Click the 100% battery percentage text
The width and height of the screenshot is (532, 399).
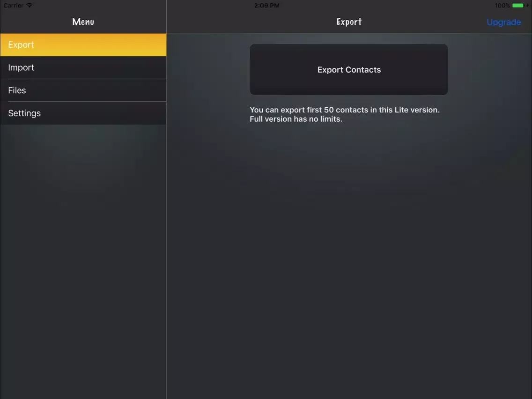(x=502, y=6)
